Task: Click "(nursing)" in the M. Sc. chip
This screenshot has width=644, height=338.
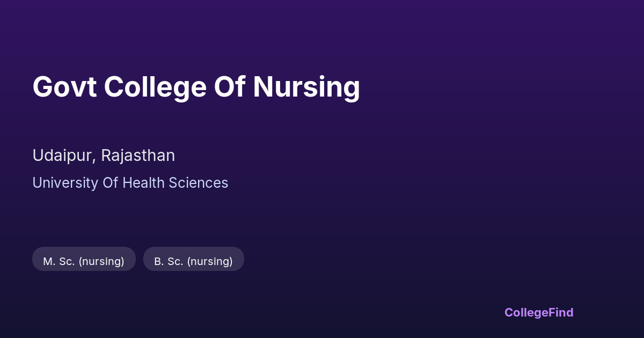Action: [101, 261]
